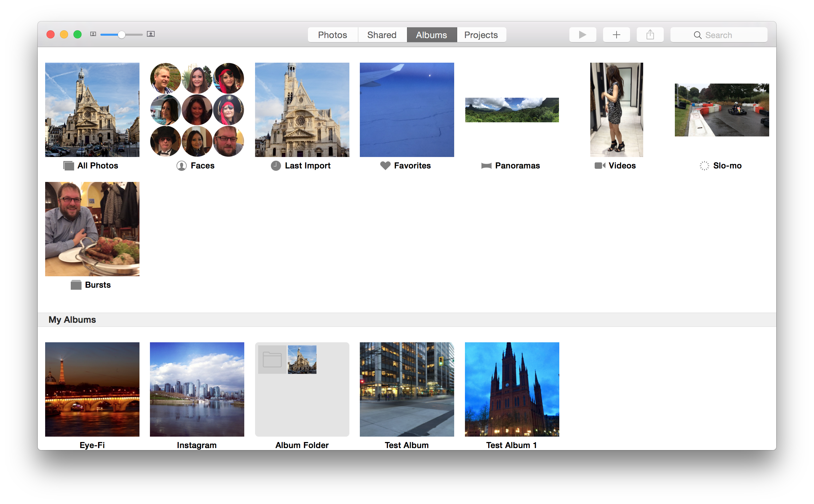The height and width of the screenshot is (504, 814).
Task: Click the thumbnail zoom slider knob
Action: [x=122, y=34]
